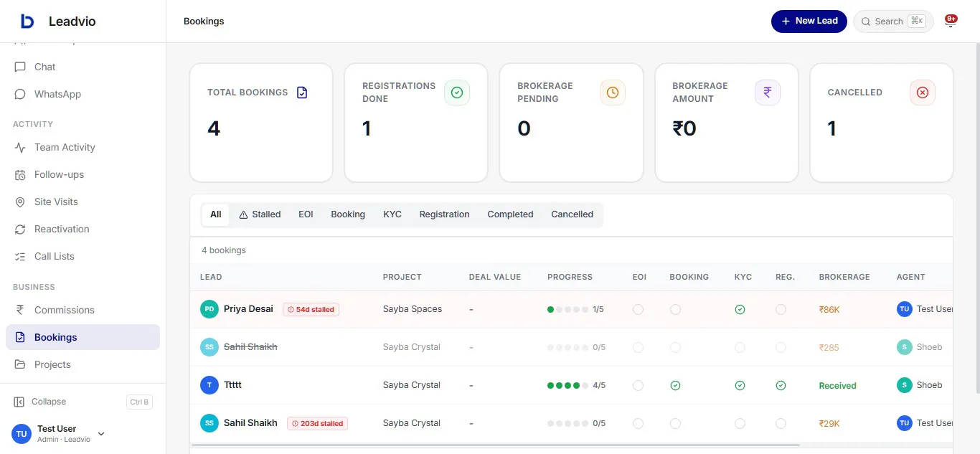Click the Leadvio logo icon
The image size is (980, 454).
point(27,22)
